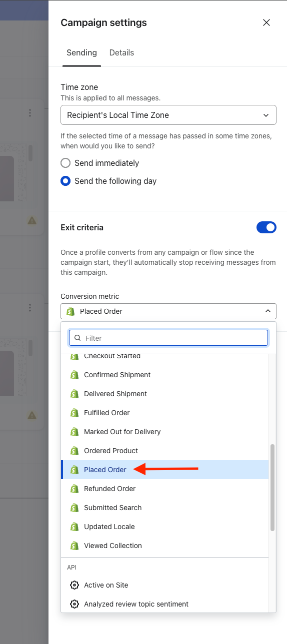Focus the Filter search input field
The width and height of the screenshot is (287, 644).
(168, 338)
